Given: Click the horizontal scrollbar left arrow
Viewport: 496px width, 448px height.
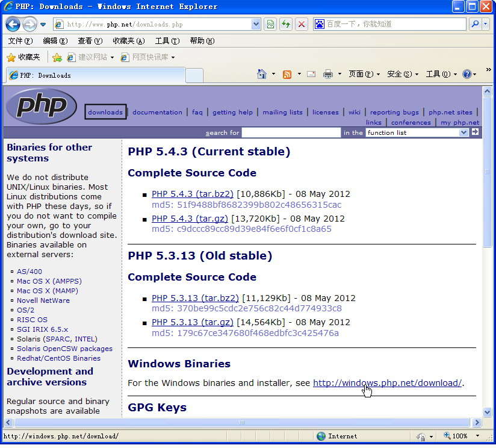Looking at the screenshot, I should [8, 422].
